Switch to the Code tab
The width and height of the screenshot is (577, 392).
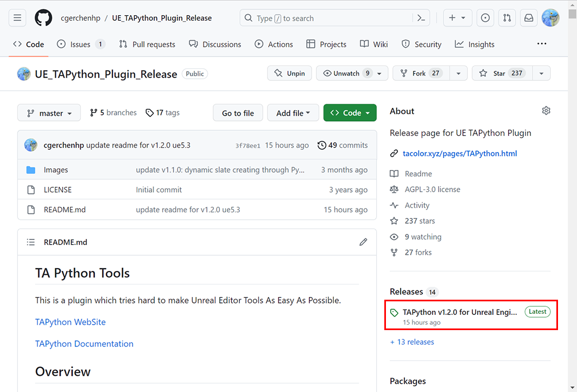tap(28, 44)
